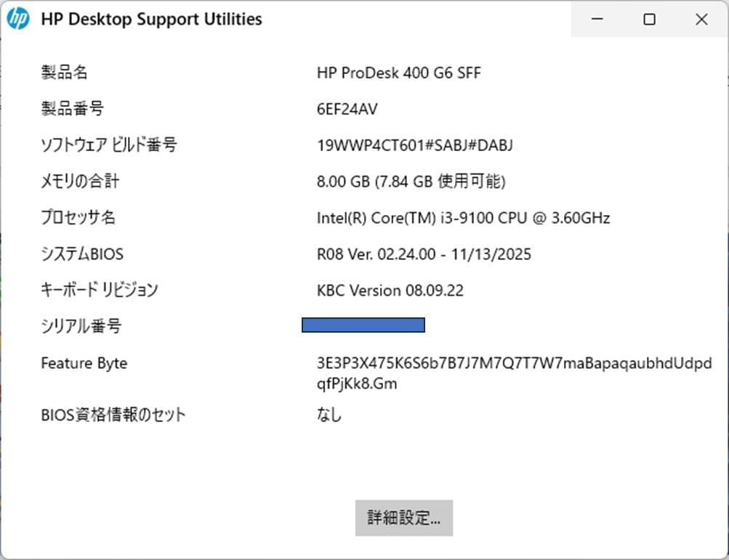Click the シリアル番号 label
The image size is (729, 560).
81,326
